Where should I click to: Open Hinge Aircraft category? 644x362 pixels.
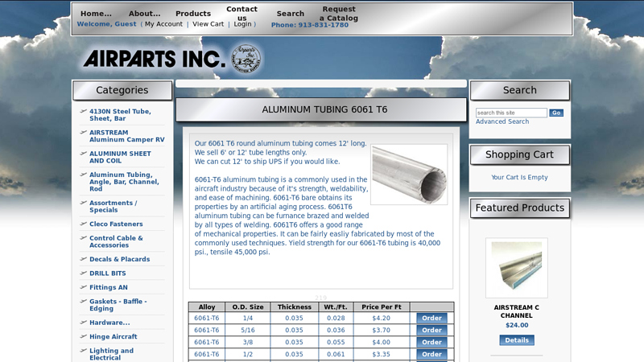coord(114,336)
